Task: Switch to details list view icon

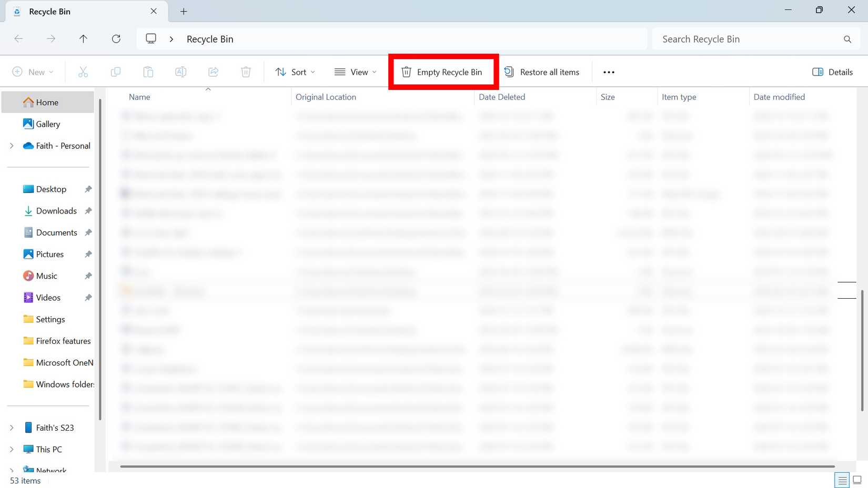Action: pyautogui.click(x=842, y=480)
